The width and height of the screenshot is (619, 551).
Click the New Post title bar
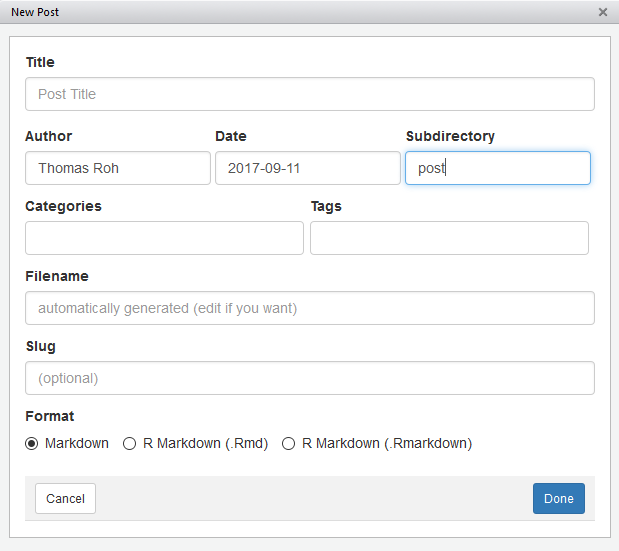pyautogui.click(x=300, y=12)
